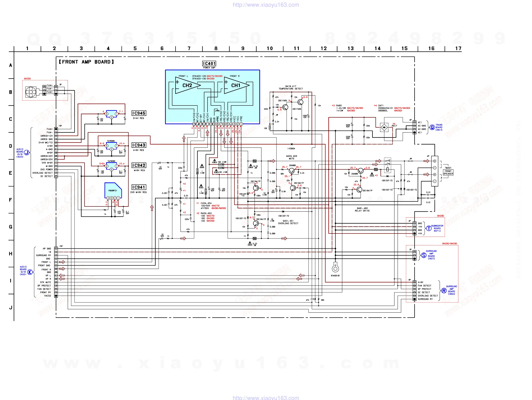Click the IC941 label box
532x400 pixels.
(x=139, y=187)
